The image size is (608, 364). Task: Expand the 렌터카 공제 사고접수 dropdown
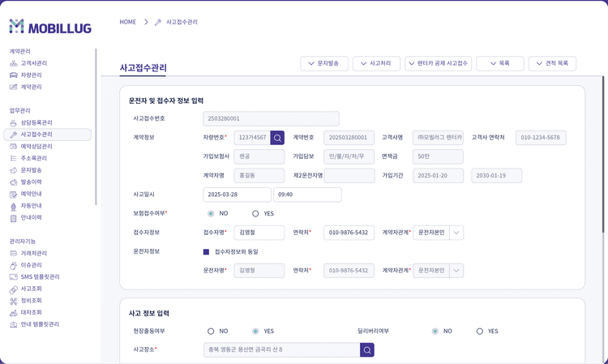(438, 63)
